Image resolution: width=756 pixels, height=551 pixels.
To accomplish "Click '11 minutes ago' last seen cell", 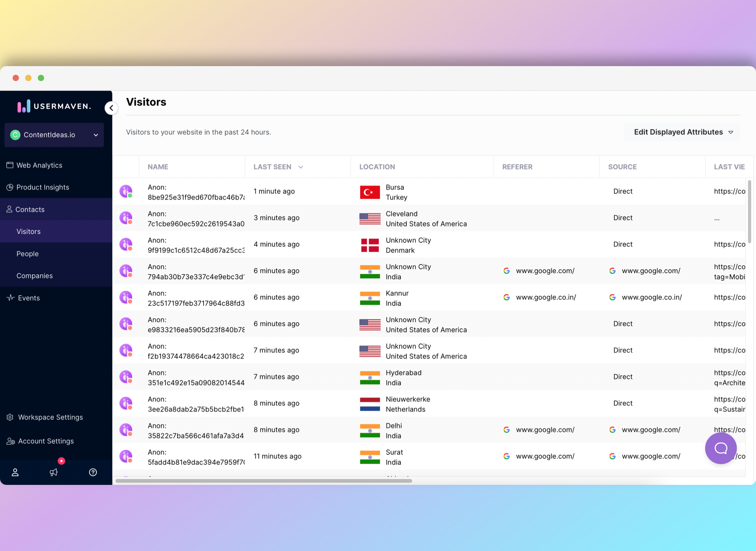I will click(x=278, y=456).
